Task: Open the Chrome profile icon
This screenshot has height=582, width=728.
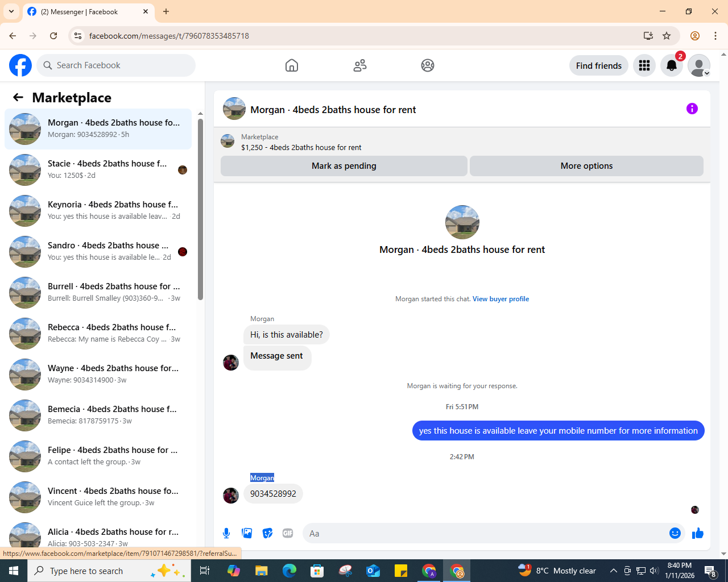Action: tap(695, 36)
